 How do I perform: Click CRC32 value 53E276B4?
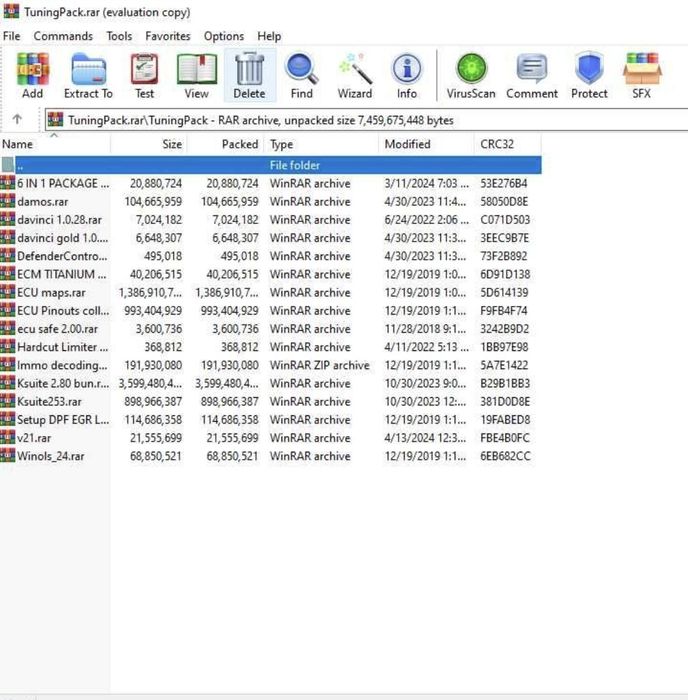click(x=504, y=183)
